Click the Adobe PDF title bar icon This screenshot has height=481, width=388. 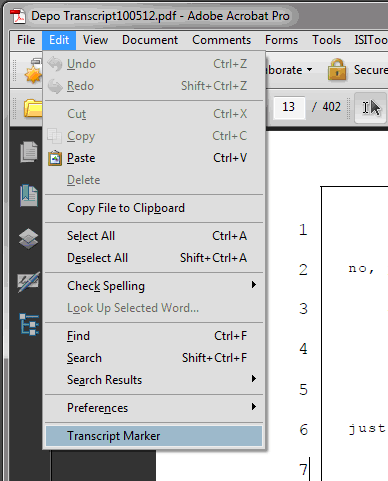[18, 16]
